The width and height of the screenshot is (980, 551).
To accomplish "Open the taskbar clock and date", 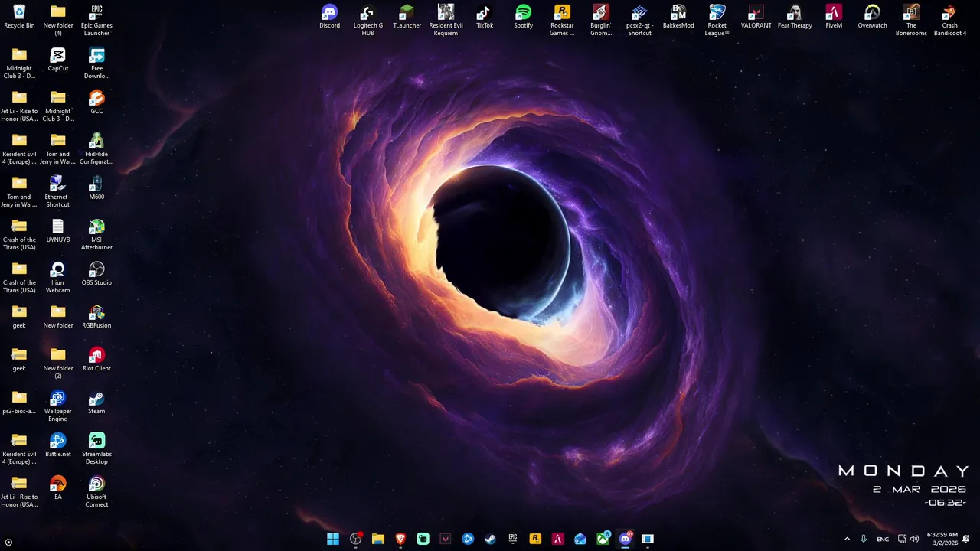I will pyautogui.click(x=942, y=539).
